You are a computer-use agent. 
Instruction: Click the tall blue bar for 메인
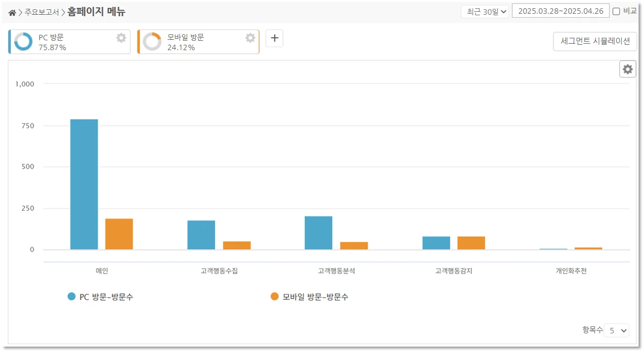[x=85, y=184]
